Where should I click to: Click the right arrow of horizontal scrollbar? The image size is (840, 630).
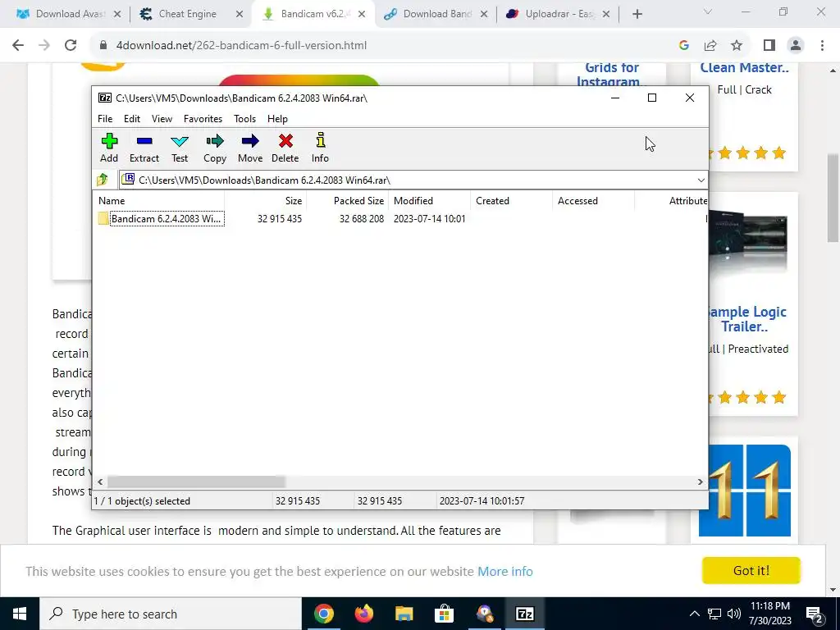coord(701,482)
